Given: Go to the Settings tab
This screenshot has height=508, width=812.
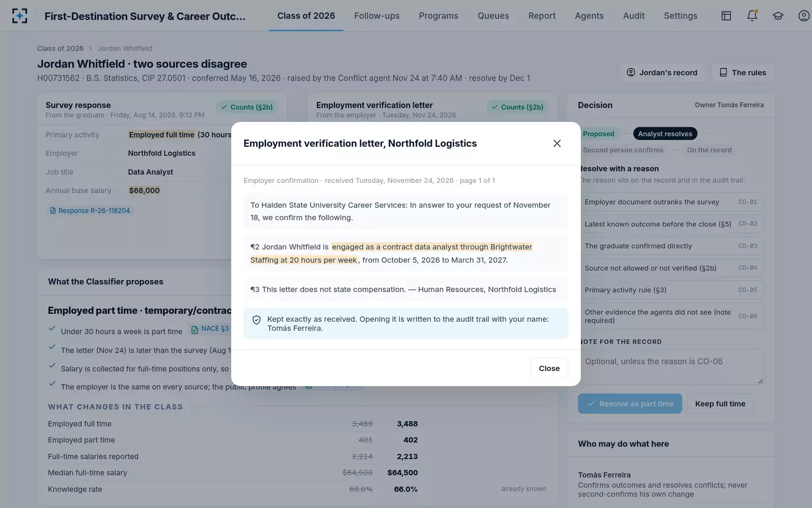Looking at the screenshot, I should [x=681, y=16].
